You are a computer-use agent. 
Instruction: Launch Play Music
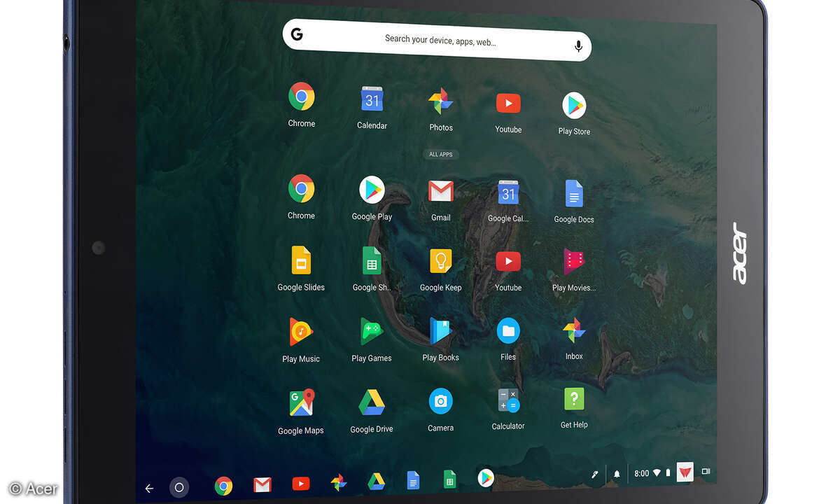(301, 332)
